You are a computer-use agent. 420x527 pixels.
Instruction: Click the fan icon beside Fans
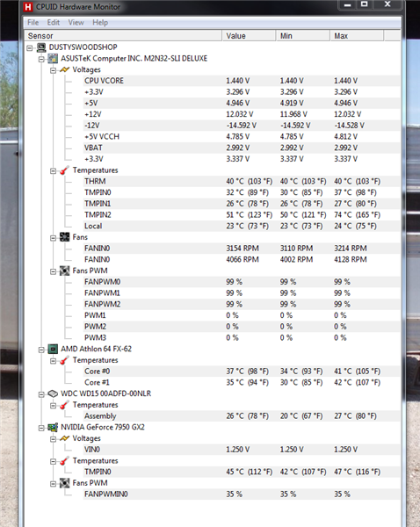tap(64, 237)
